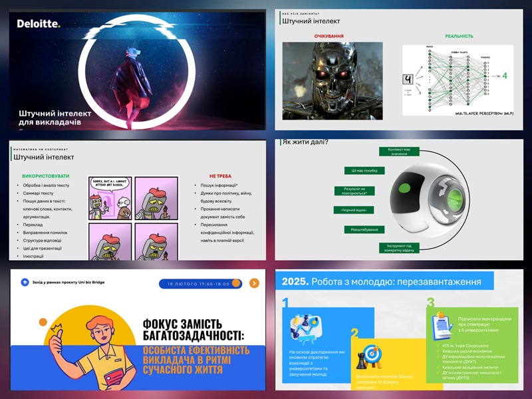The image size is (532, 399).
Task: Click the Deloitte logo on the first slide
Action: click(39, 23)
